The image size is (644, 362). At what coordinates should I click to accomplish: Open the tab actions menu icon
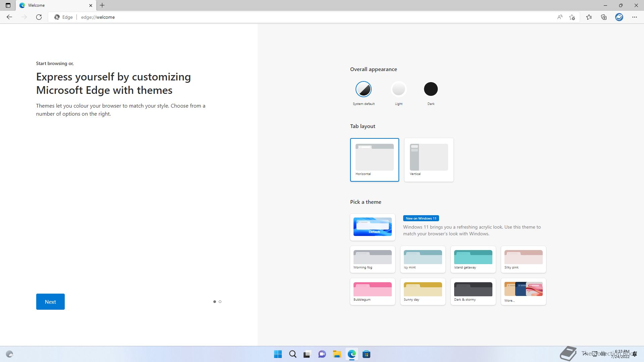(8, 5)
